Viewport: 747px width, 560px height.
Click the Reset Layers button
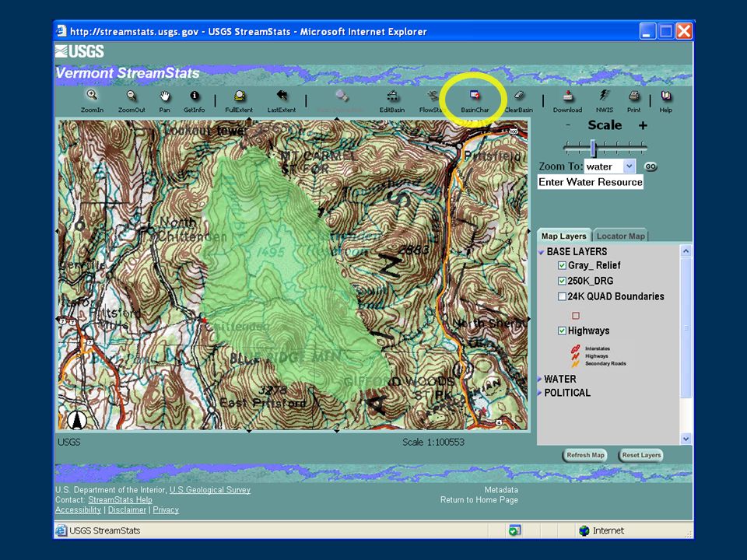click(x=641, y=455)
